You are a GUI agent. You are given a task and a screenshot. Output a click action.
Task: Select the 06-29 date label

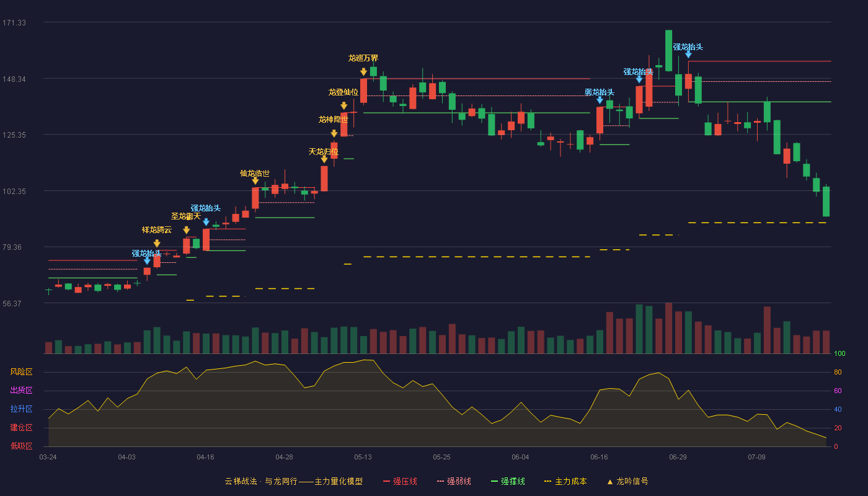[678, 457]
